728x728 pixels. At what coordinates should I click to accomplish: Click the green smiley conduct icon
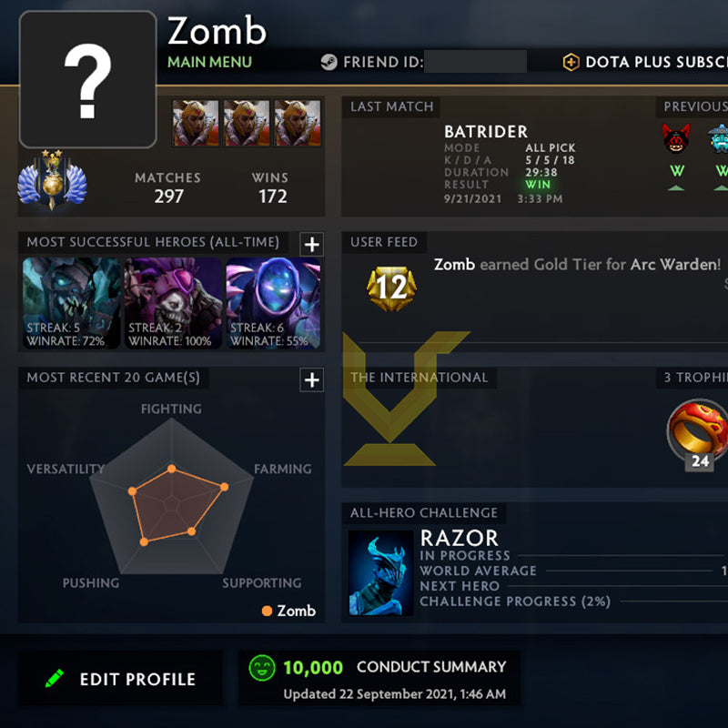point(262,668)
